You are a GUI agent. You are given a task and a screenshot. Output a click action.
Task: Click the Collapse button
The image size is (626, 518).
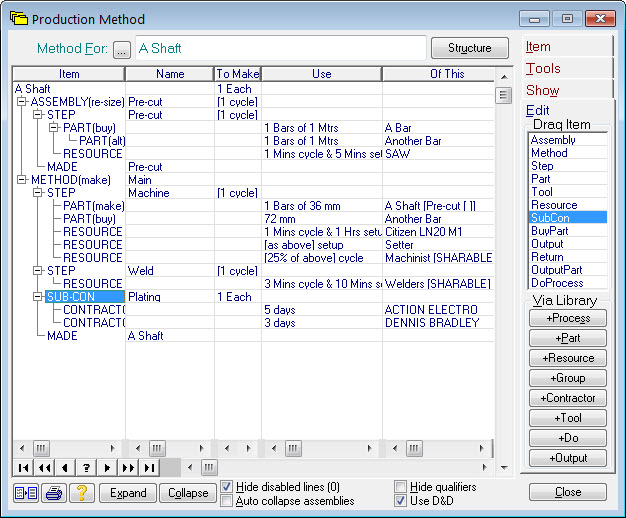188,493
